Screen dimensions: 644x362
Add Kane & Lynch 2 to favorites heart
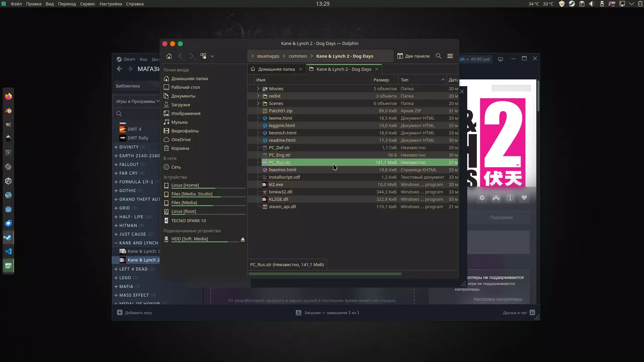[x=524, y=198]
